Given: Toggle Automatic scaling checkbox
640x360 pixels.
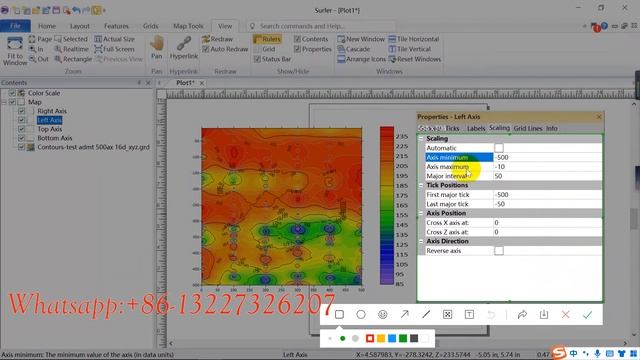Looking at the screenshot, I should click(499, 148).
